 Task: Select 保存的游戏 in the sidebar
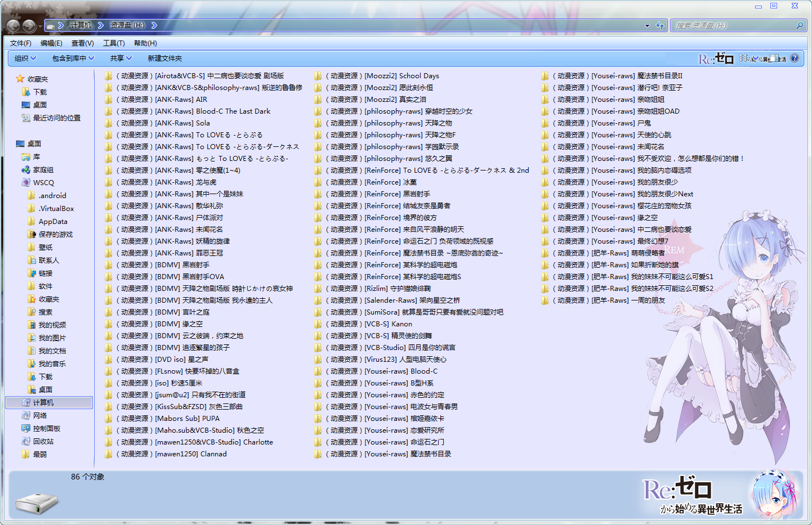click(51, 235)
